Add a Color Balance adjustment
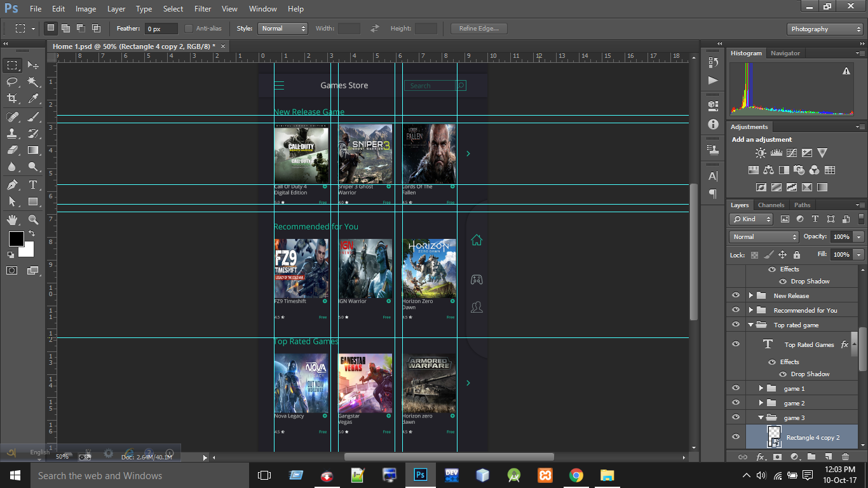 pos(769,170)
